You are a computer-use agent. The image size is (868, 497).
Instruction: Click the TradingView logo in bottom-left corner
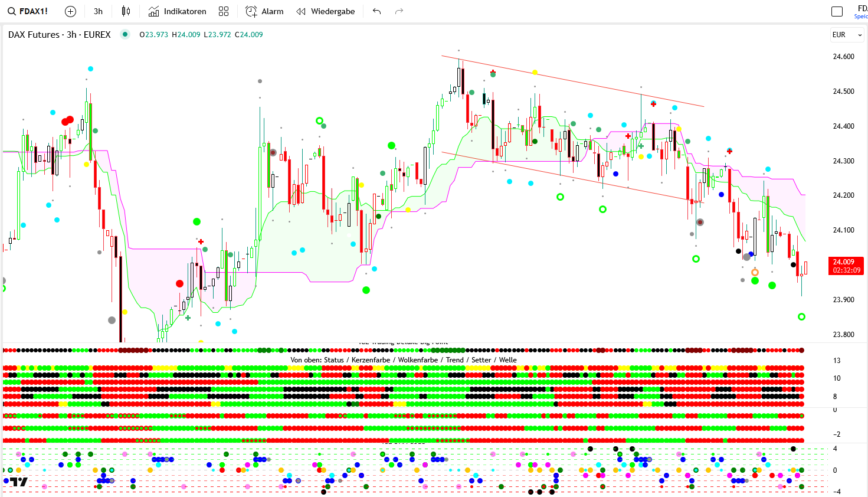[19, 482]
